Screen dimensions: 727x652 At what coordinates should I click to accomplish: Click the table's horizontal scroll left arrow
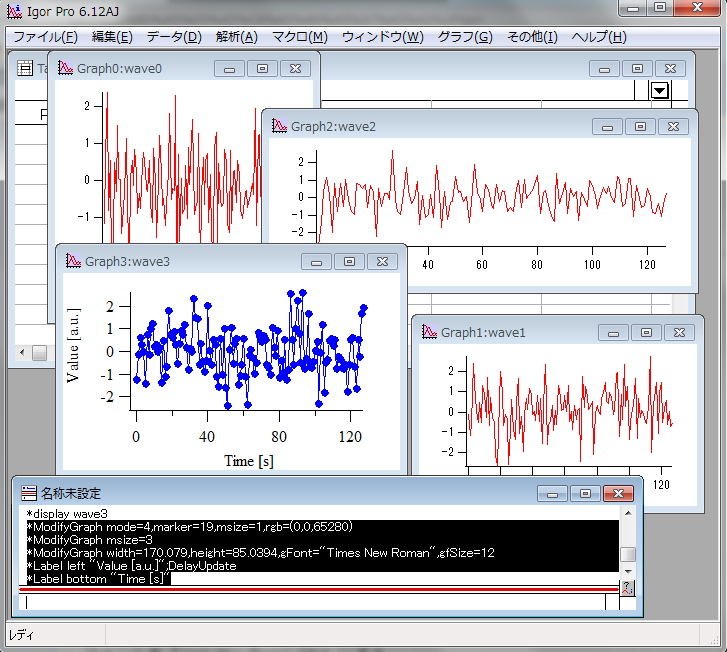click(24, 352)
